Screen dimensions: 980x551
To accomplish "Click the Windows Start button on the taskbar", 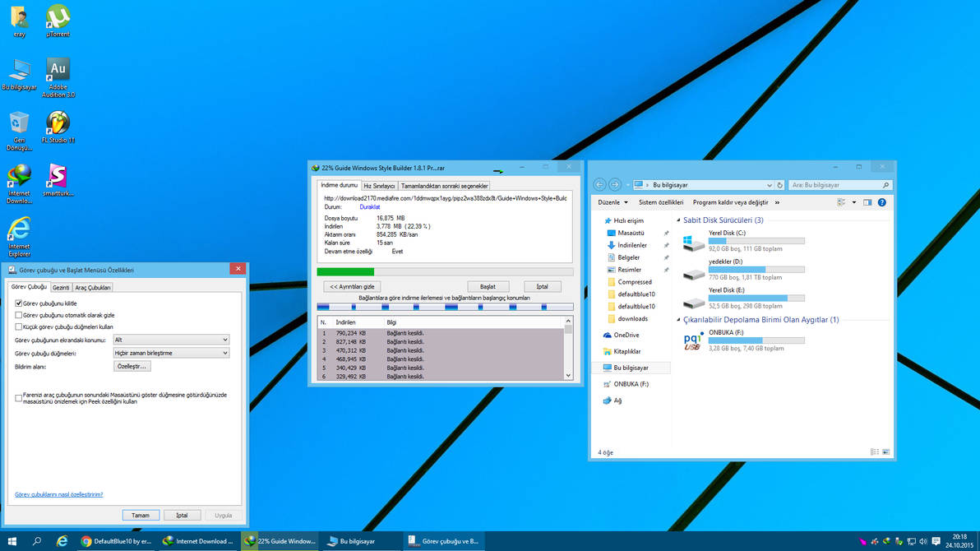I will (x=12, y=541).
